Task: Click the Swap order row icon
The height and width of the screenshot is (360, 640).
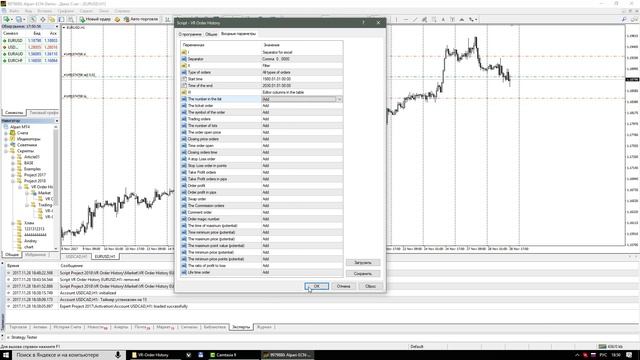Action: click(184, 199)
